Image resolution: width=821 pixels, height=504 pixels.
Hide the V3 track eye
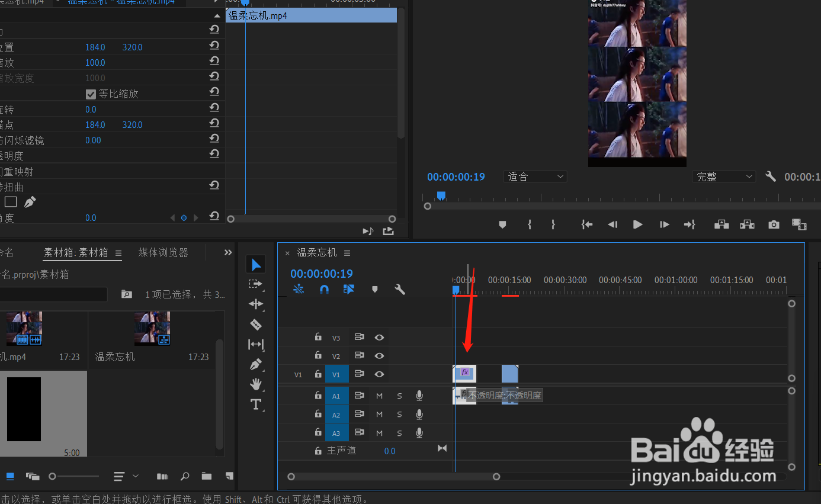point(379,338)
